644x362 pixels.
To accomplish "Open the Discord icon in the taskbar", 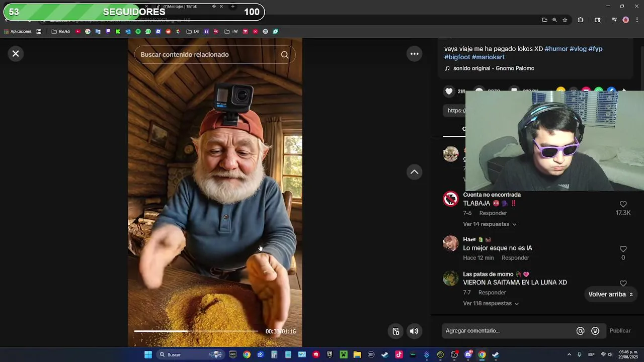I will 468,355.
